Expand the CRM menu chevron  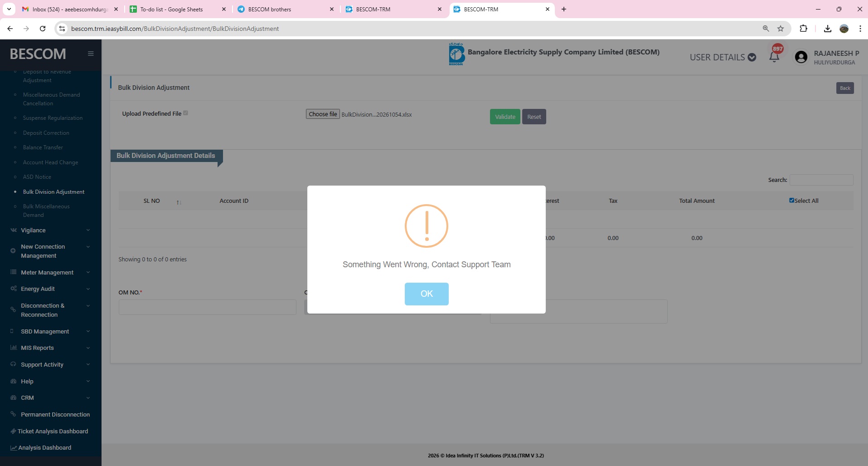tap(88, 397)
